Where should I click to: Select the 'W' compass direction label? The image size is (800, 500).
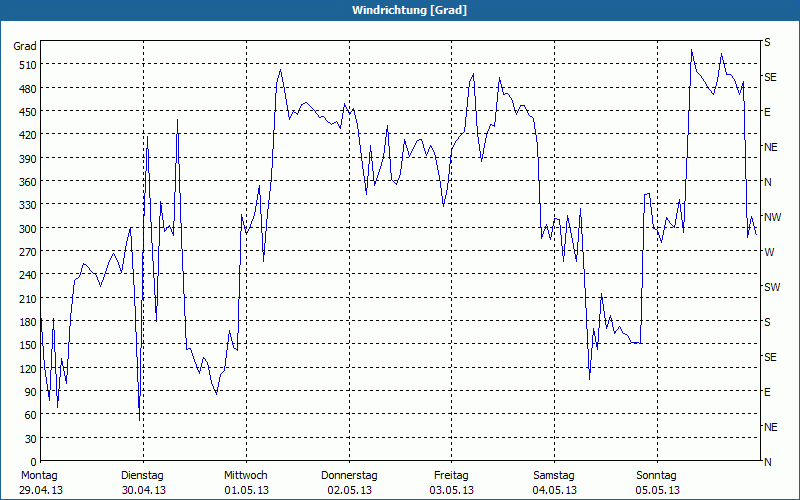[x=769, y=252]
